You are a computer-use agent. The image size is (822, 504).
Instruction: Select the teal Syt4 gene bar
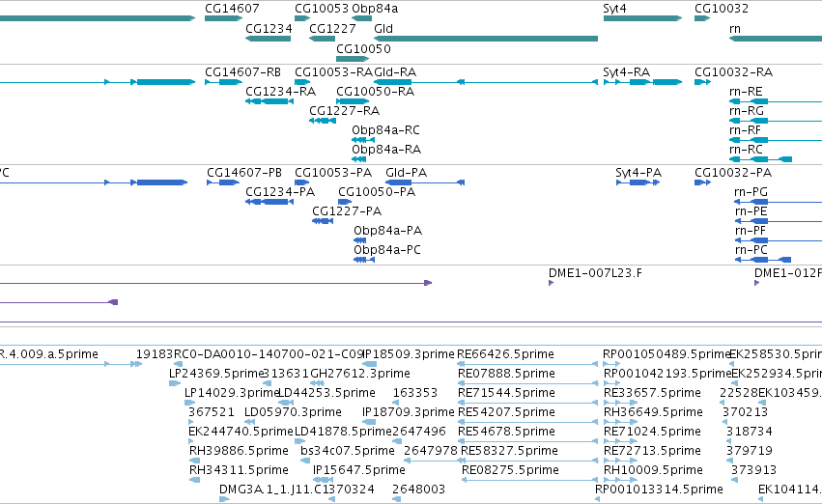[x=642, y=18]
